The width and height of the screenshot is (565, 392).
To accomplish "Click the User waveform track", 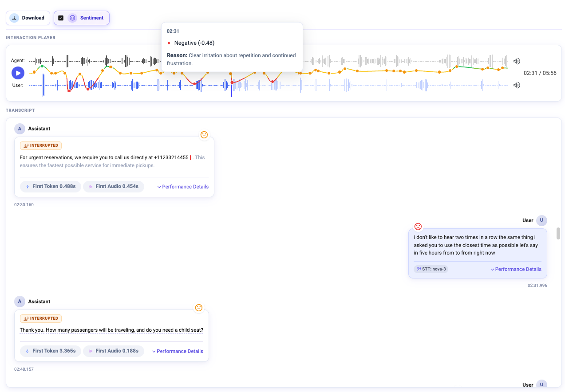I will [269, 85].
